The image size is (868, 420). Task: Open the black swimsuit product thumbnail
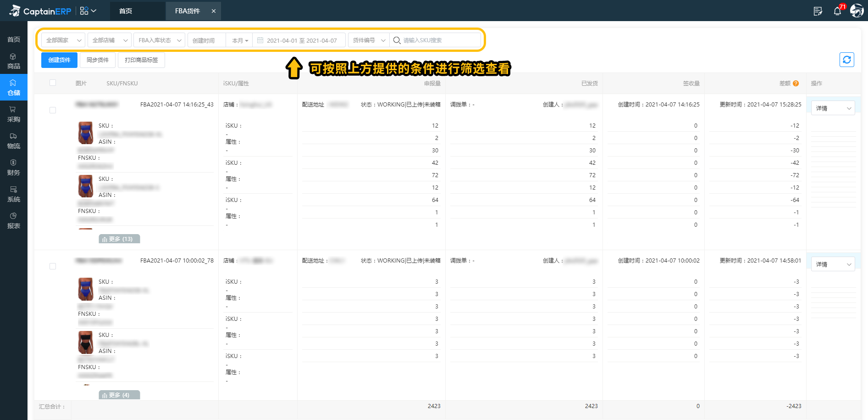(x=86, y=342)
